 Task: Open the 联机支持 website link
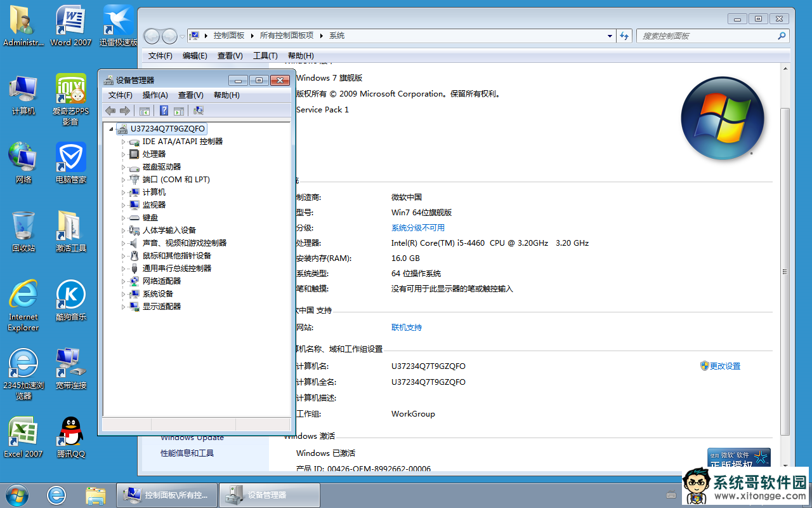(407, 328)
